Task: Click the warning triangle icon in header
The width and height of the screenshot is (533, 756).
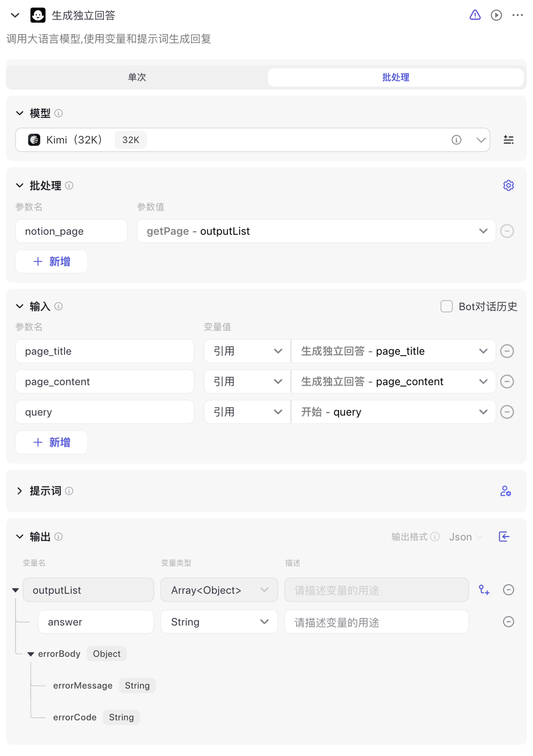Action: (475, 15)
